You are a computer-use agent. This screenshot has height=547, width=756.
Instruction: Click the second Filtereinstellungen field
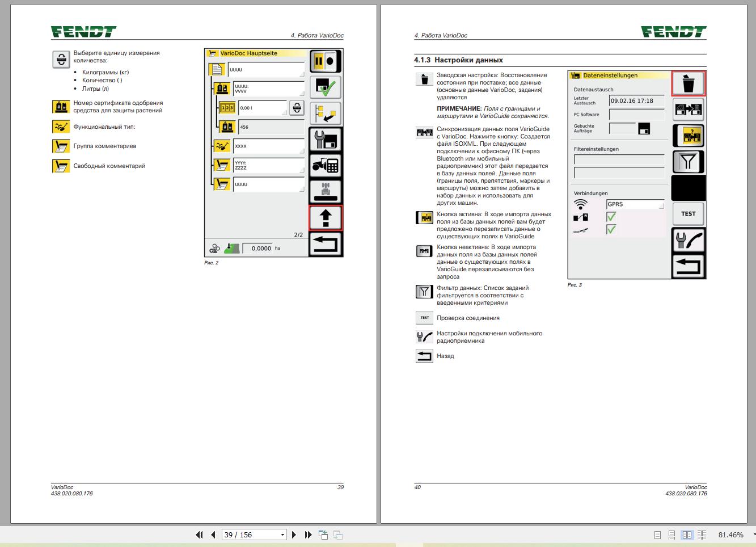[619, 173]
